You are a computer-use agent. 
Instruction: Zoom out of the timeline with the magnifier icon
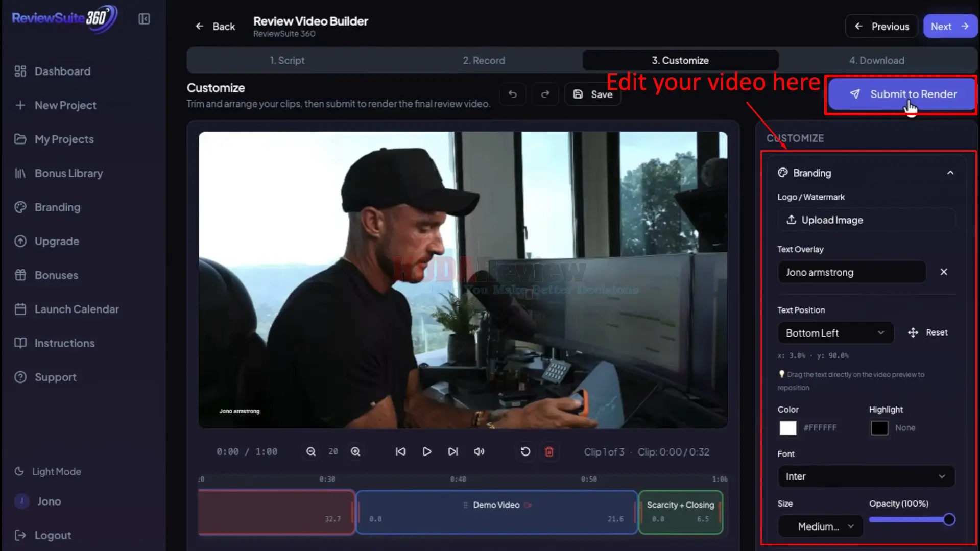point(310,451)
